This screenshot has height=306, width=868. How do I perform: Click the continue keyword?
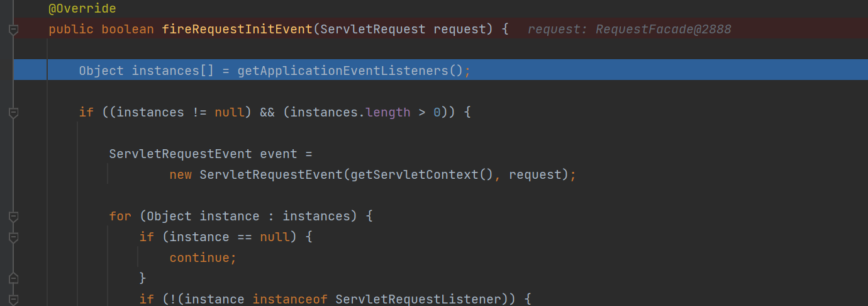[199, 258]
